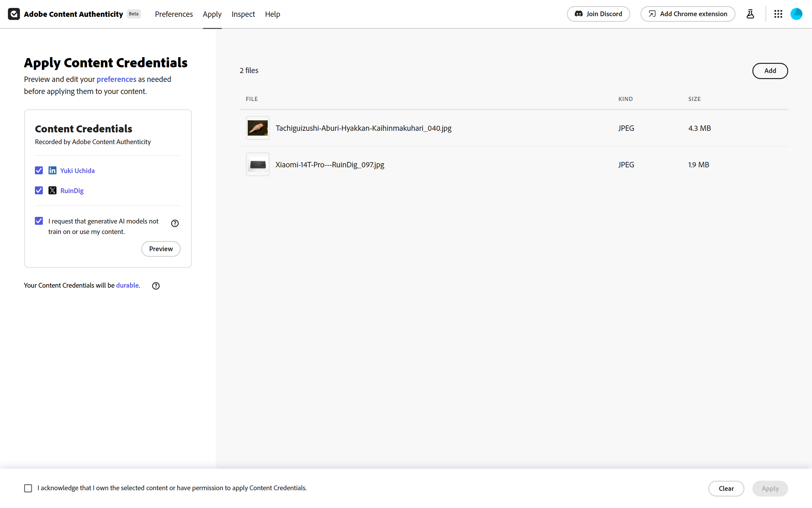Click JPEG kind in the Tachiguizushi row

point(626,128)
